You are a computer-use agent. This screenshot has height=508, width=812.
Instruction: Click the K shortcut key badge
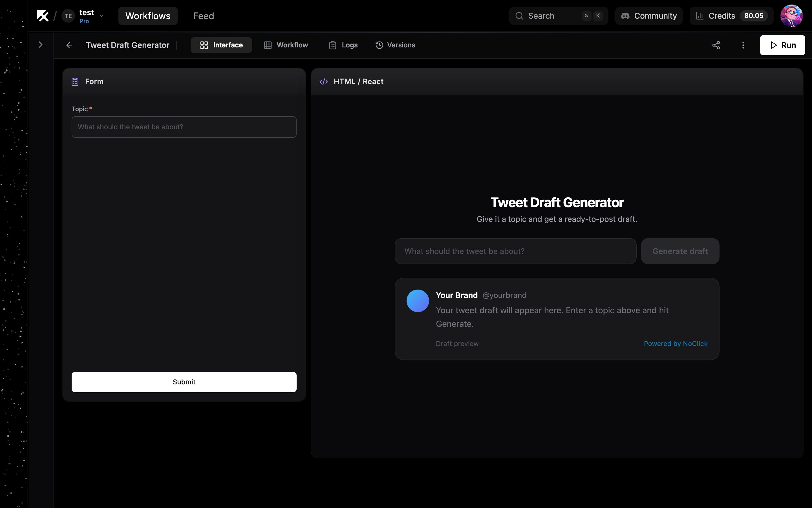coord(598,16)
